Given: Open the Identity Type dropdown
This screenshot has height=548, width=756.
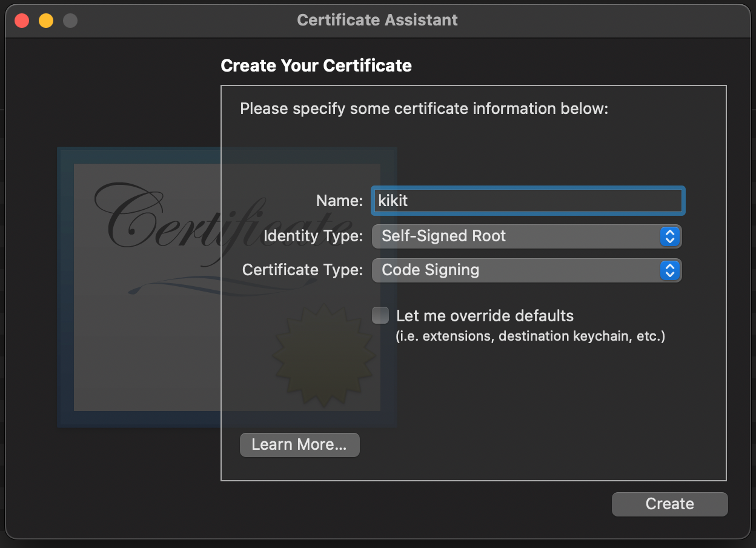Looking at the screenshot, I should tap(526, 236).
